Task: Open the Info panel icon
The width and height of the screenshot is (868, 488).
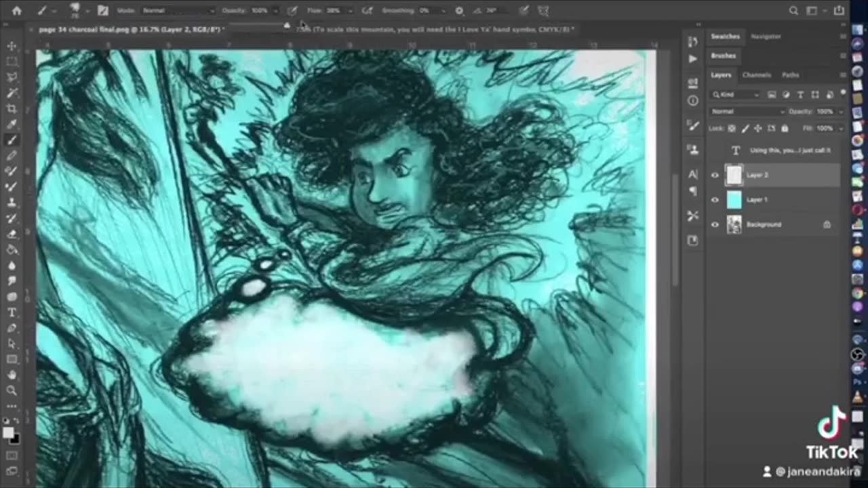Action: click(692, 100)
